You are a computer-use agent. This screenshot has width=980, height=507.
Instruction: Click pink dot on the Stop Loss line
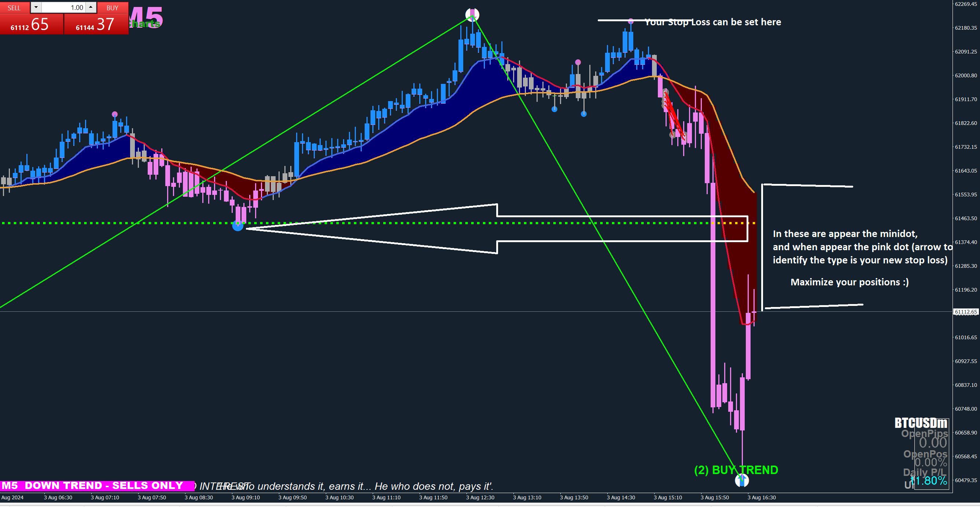point(631,21)
